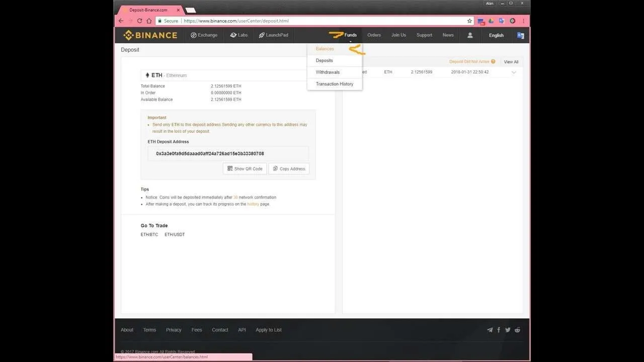
Task: Reload the page with the refresh icon
Action: tap(140, 21)
